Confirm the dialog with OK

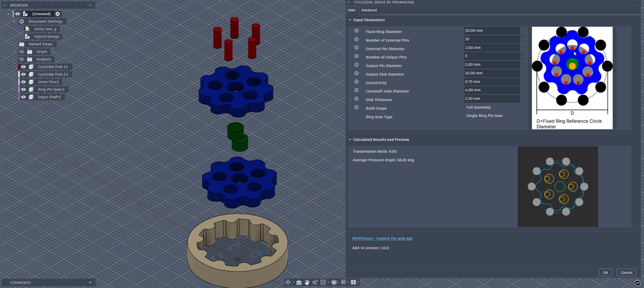(x=605, y=272)
